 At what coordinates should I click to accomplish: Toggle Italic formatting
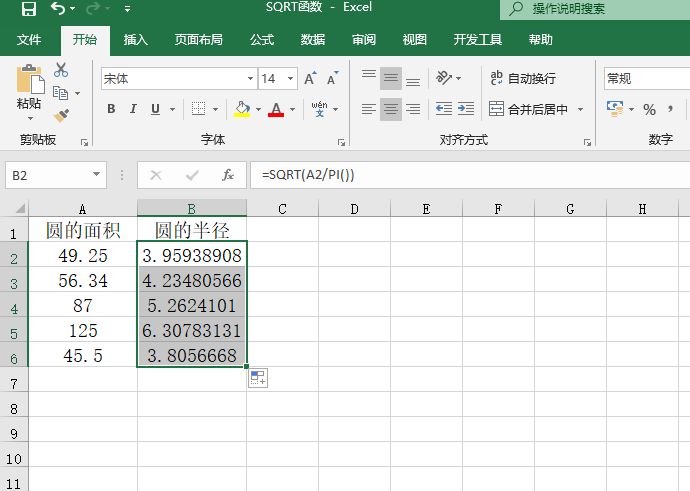point(134,109)
